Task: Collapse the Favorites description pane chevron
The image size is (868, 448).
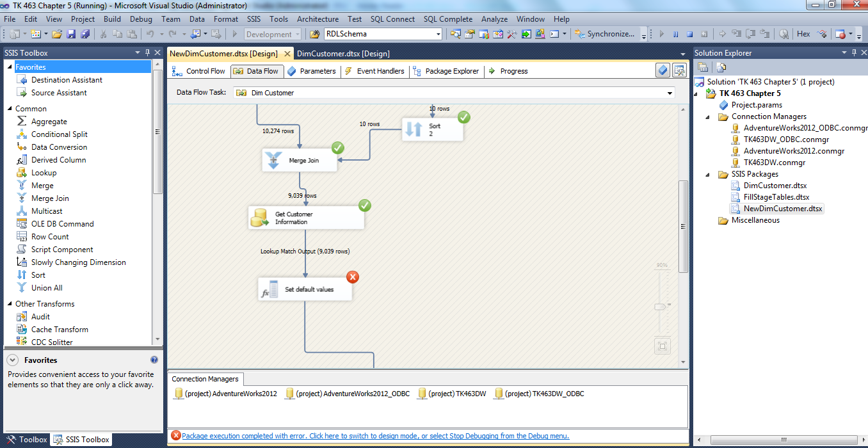Action: click(x=13, y=360)
